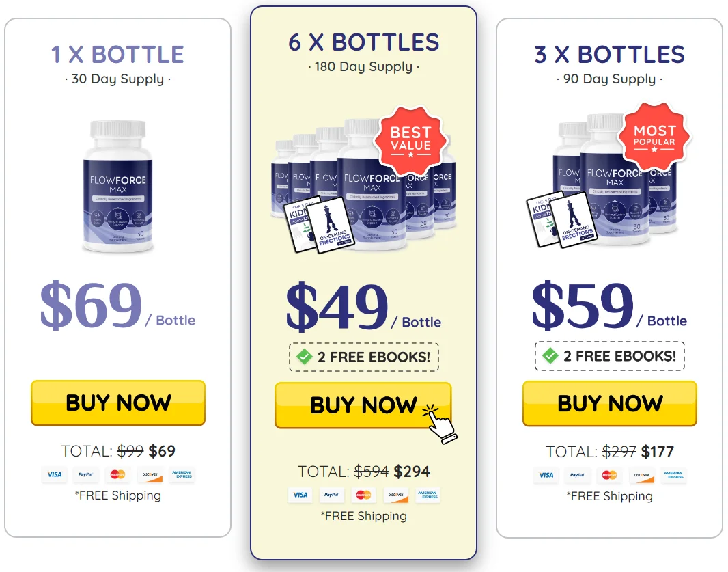
Task: Click the green checkmark in 3 bottles ebooks box
Action: [x=550, y=355]
